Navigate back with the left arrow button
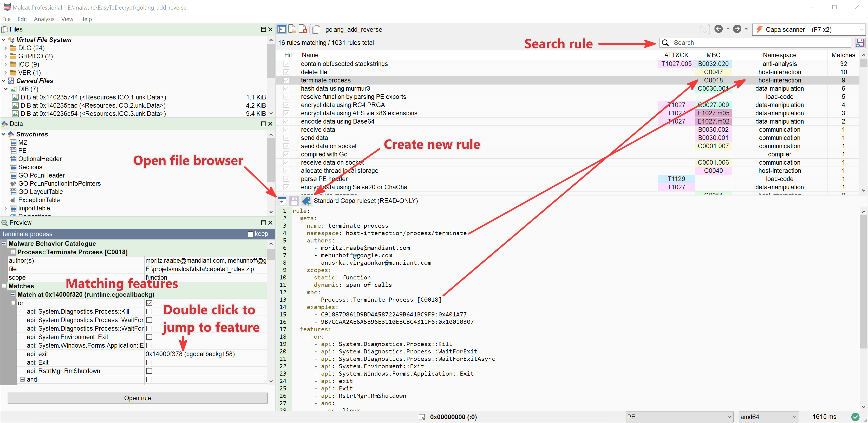Image resolution: width=868 pixels, height=423 pixels. click(x=718, y=29)
